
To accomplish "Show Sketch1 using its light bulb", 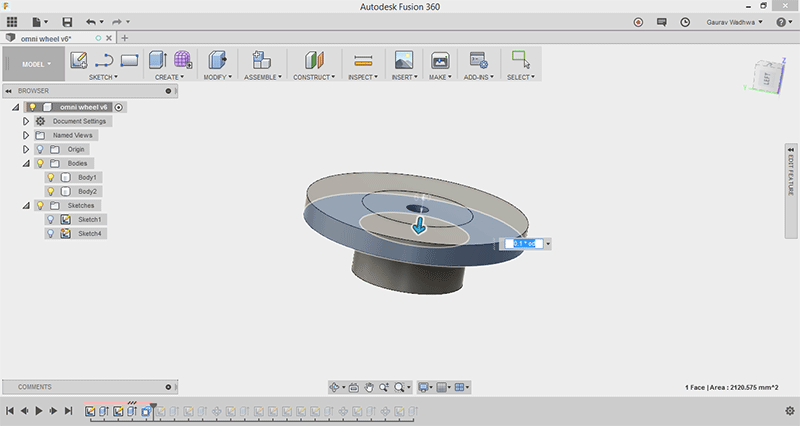I will coord(50,219).
